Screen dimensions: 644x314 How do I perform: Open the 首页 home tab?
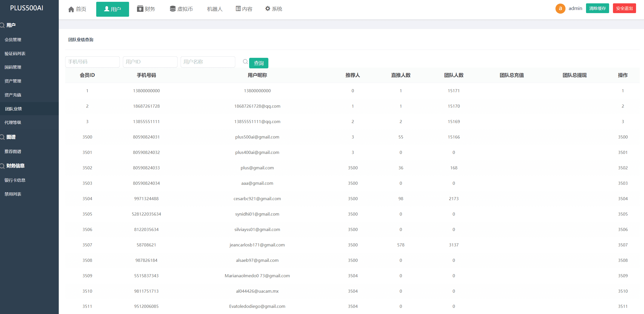tap(77, 9)
